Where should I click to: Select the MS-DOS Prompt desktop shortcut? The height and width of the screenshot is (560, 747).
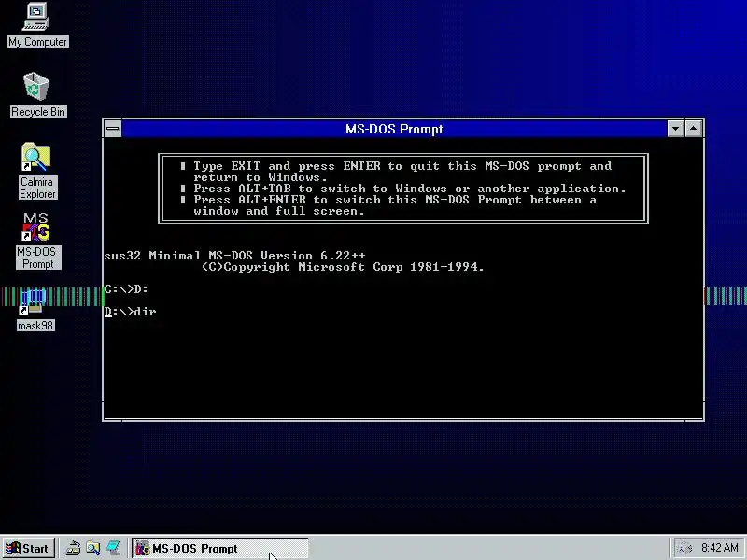click(x=37, y=241)
